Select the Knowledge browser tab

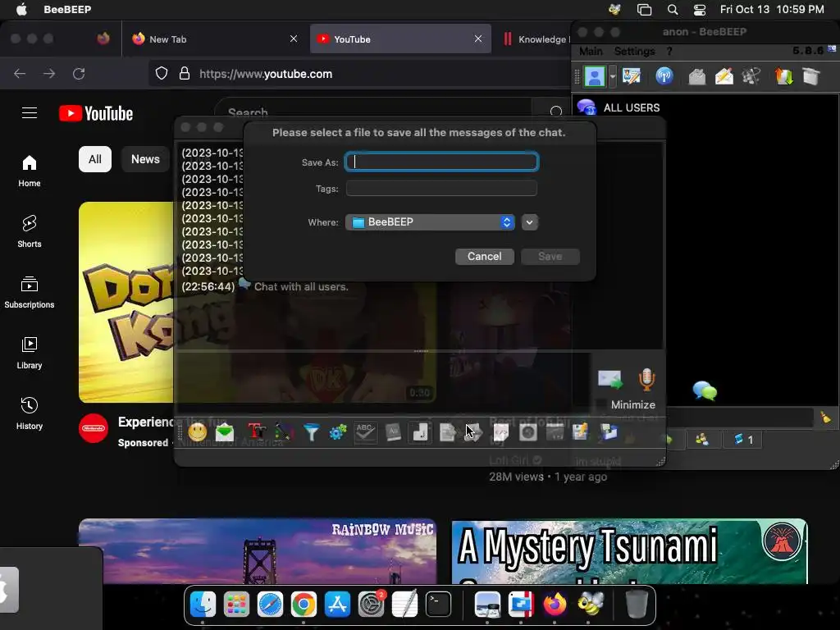[x=536, y=39]
